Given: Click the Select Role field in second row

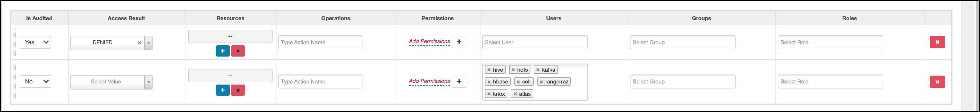Looking at the screenshot, I should [830, 82].
